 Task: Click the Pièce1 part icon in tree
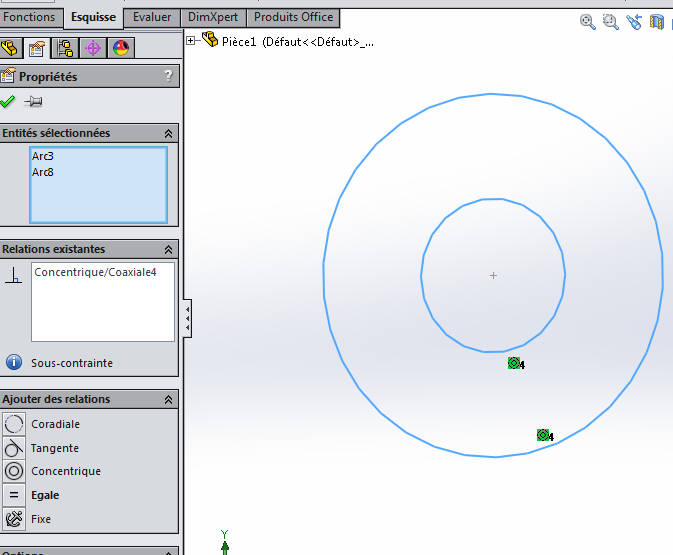point(210,39)
